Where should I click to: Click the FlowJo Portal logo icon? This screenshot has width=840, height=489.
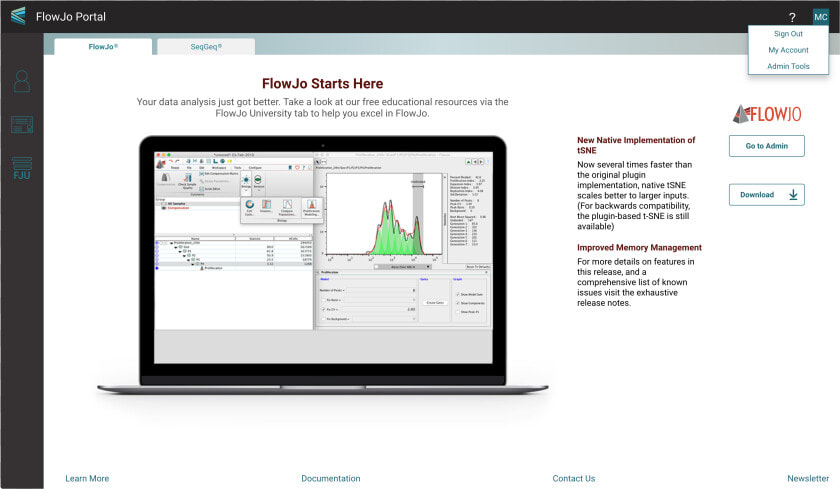click(x=18, y=16)
